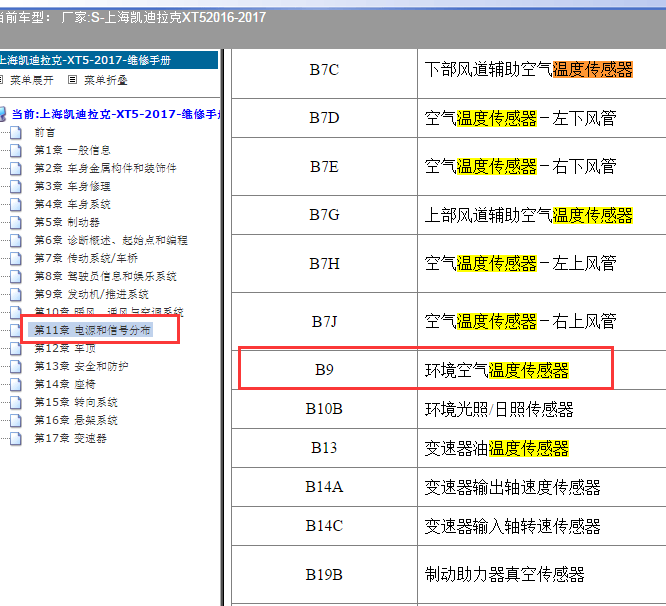Open 第14章 座椅 chapter
Viewport: 666px width, 606px height.
coord(65,384)
